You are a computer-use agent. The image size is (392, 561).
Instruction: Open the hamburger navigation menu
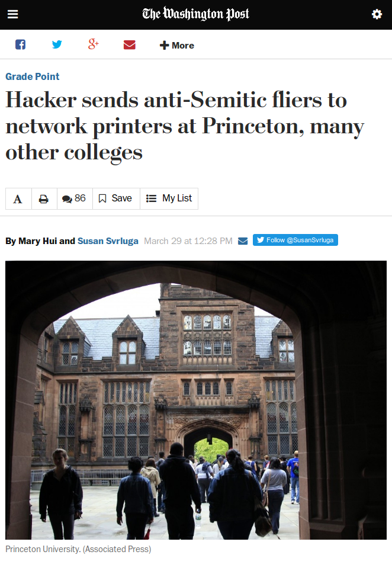pos(13,14)
